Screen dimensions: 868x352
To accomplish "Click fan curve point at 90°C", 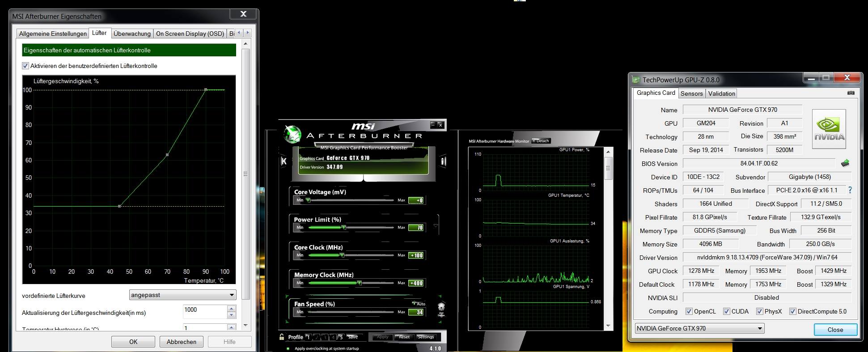I will [206, 89].
